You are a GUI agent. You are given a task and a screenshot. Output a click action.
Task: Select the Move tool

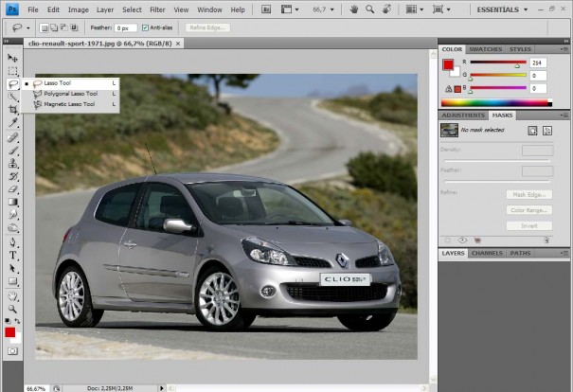pyautogui.click(x=12, y=58)
